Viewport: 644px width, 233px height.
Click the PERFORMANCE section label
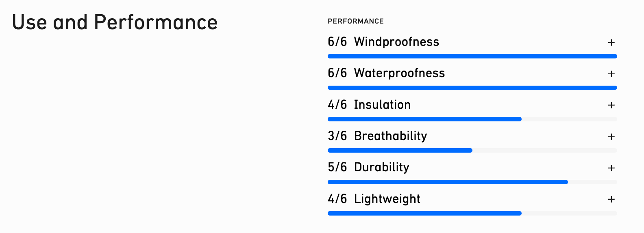point(356,21)
